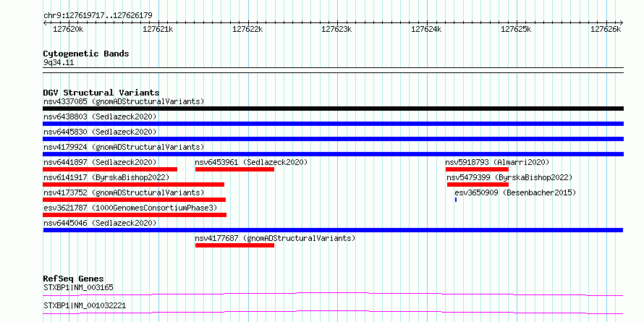Click the red nsv6441897 variant bar
Screen dimensions: 644x322
(110, 169)
